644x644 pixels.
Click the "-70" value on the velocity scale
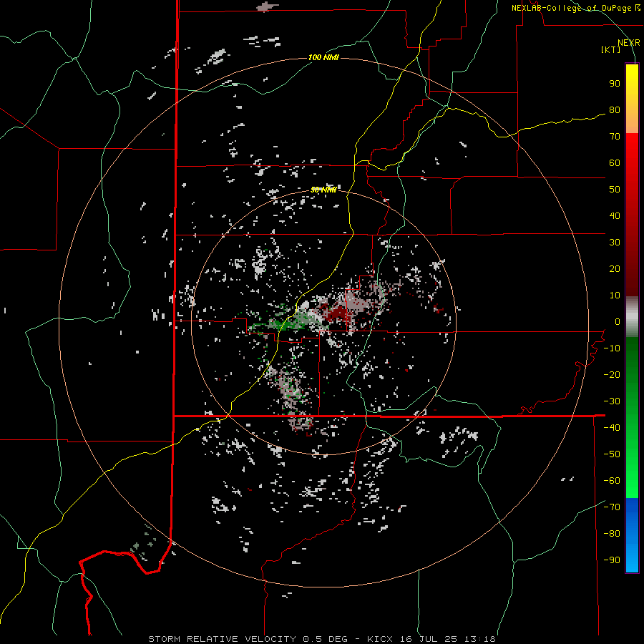point(612,507)
